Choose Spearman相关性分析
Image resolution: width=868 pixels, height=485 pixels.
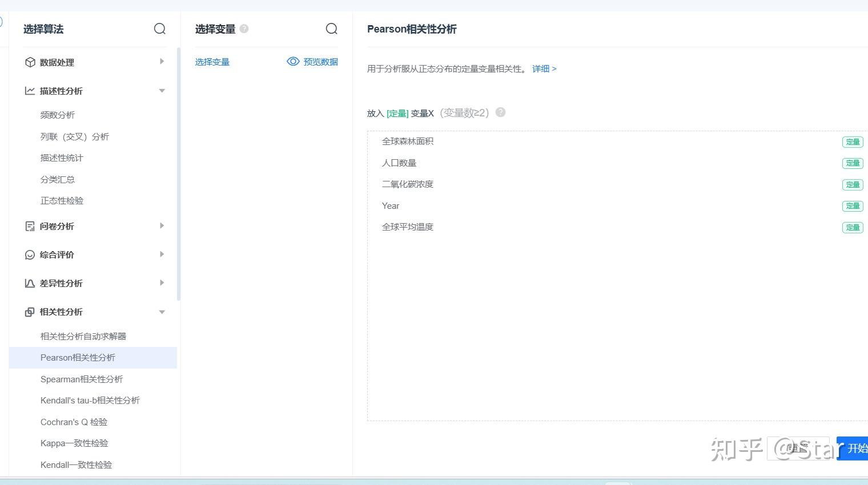coord(82,379)
